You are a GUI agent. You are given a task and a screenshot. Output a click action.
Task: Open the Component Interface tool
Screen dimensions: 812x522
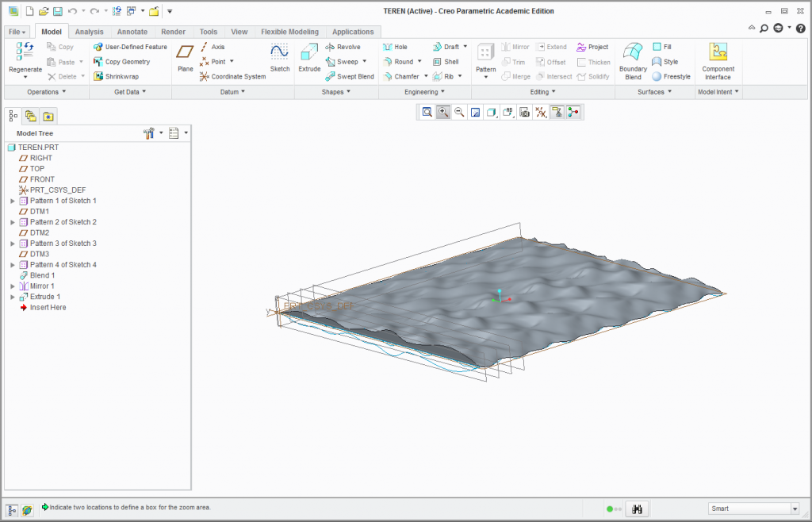click(718, 62)
